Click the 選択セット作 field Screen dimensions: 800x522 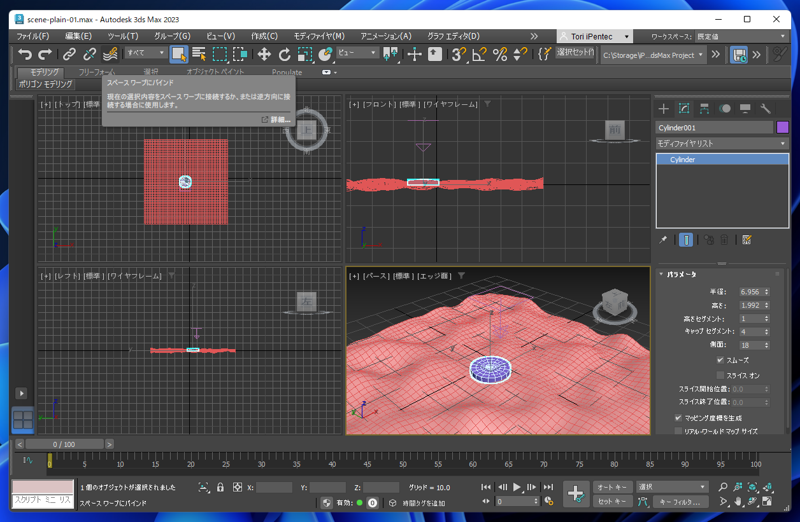pos(575,53)
